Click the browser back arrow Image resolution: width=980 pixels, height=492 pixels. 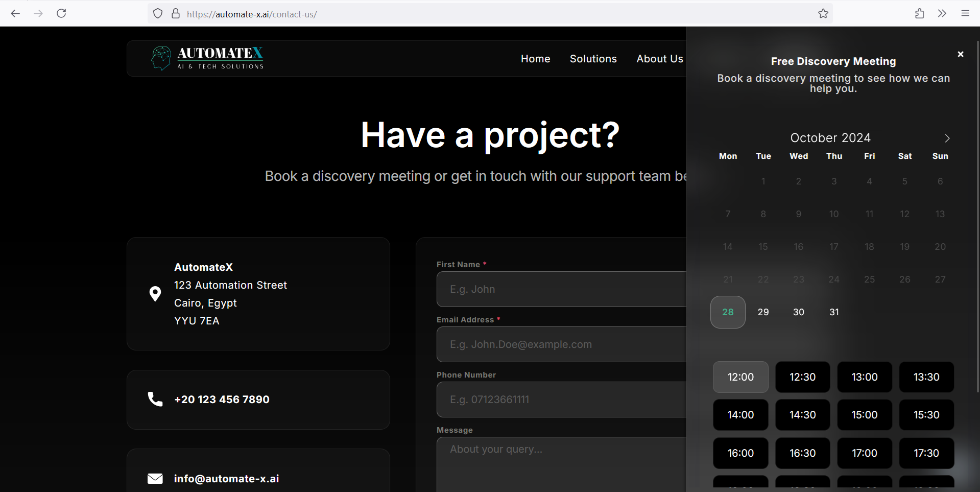tap(15, 14)
